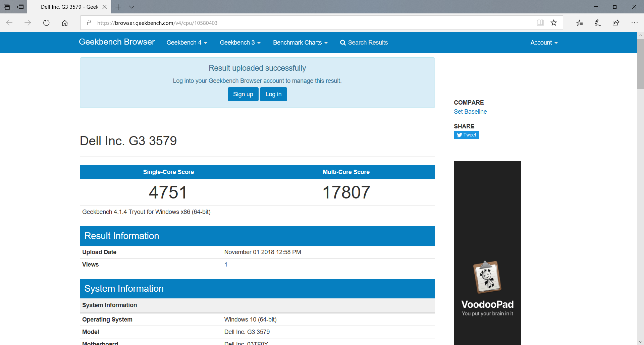Viewport: 644px width, 345px height.
Task: Go to Home page icon
Action: (65, 23)
